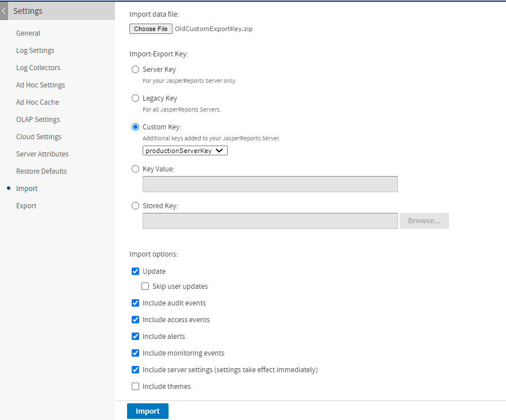This screenshot has height=420, width=506.
Task: Toggle Include alerts checkbox
Action: click(x=135, y=337)
